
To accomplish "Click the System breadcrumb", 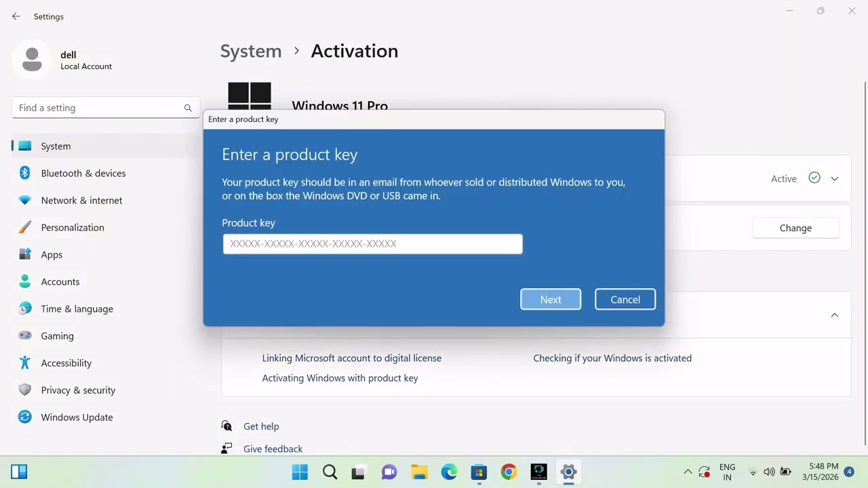I will (x=250, y=51).
